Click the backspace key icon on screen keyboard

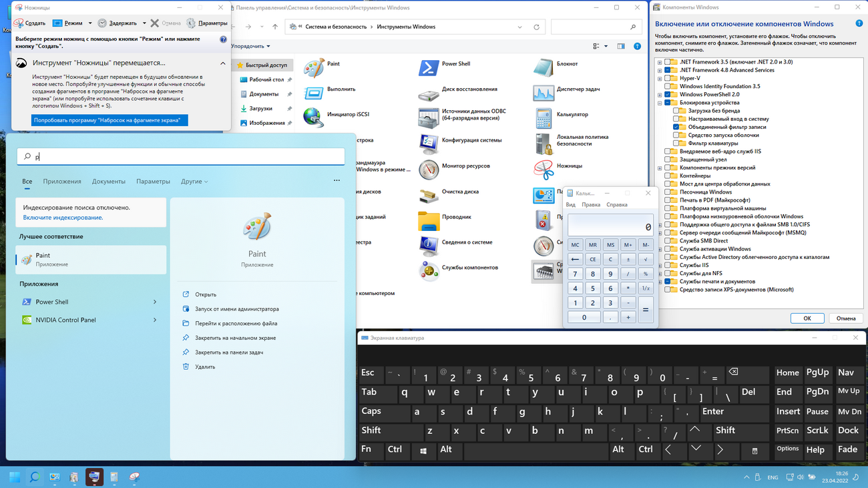733,373
